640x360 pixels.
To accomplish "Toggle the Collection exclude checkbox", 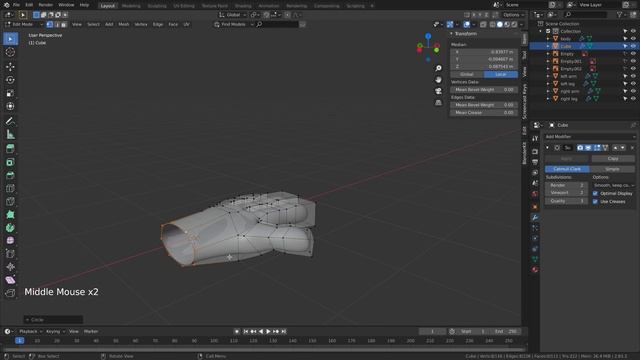I will click(548, 31).
